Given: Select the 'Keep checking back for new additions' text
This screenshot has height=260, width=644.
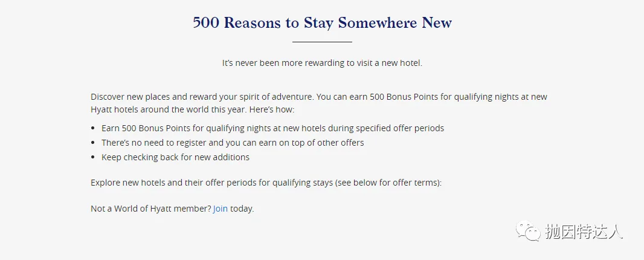Looking at the screenshot, I should point(175,157).
